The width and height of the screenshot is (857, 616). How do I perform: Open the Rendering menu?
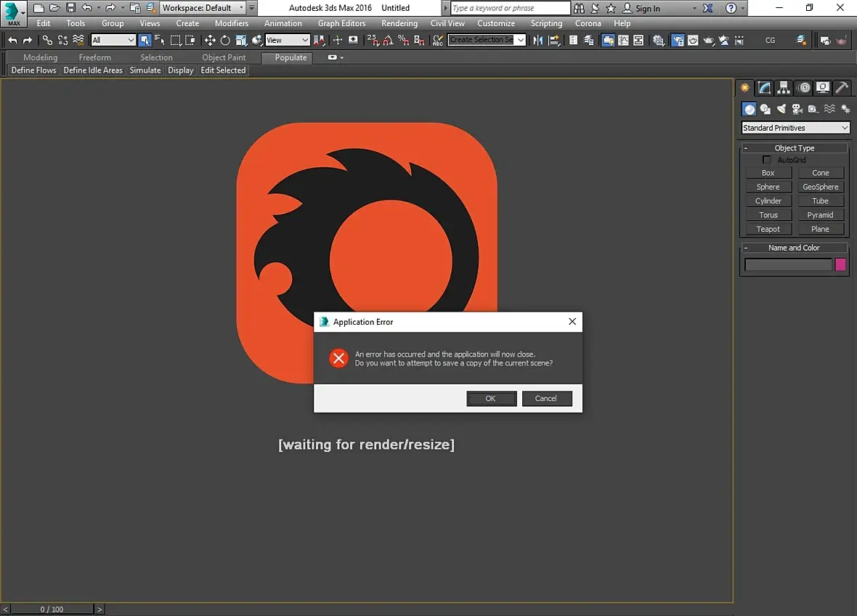click(399, 23)
